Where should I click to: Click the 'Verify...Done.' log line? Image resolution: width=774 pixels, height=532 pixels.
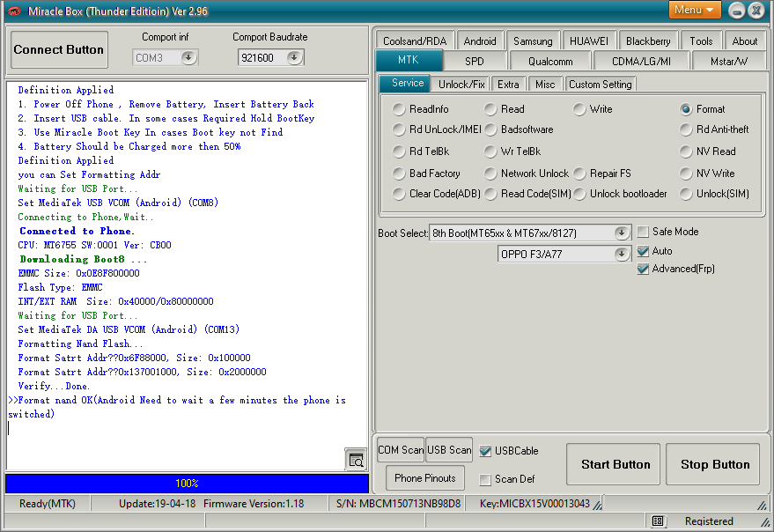(54, 386)
